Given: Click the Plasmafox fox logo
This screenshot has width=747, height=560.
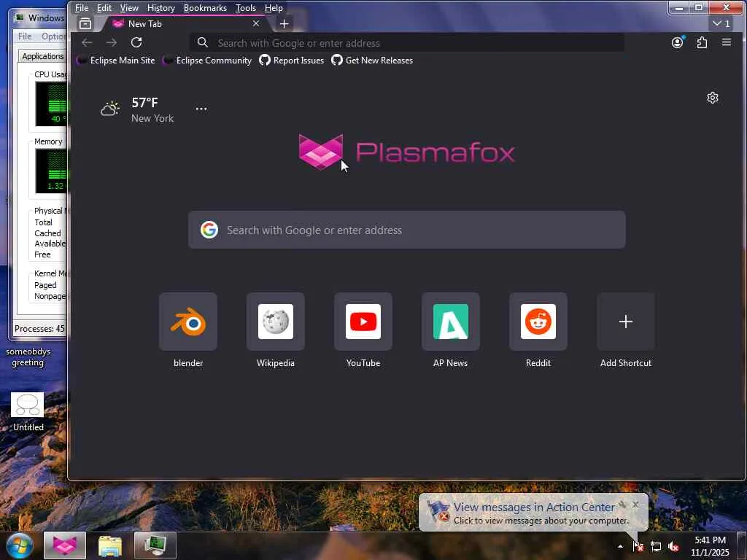Looking at the screenshot, I should coord(321,152).
